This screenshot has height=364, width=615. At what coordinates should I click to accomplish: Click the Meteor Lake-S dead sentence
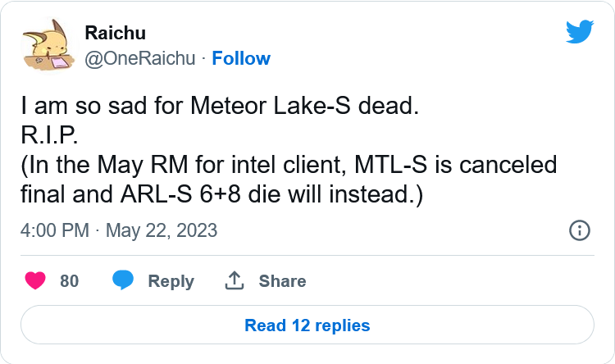(219, 106)
